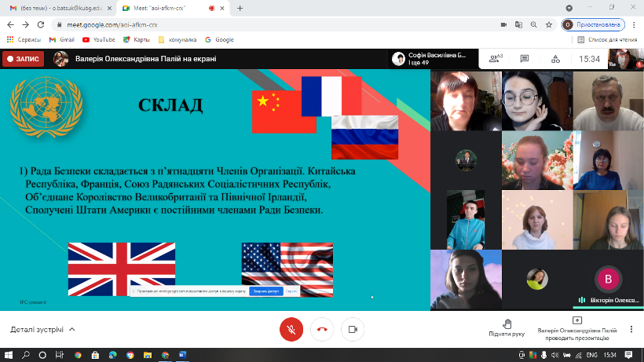Open the Сервисы apps bookmark
This screenshot has height=362, width=644.
[24, 40]
